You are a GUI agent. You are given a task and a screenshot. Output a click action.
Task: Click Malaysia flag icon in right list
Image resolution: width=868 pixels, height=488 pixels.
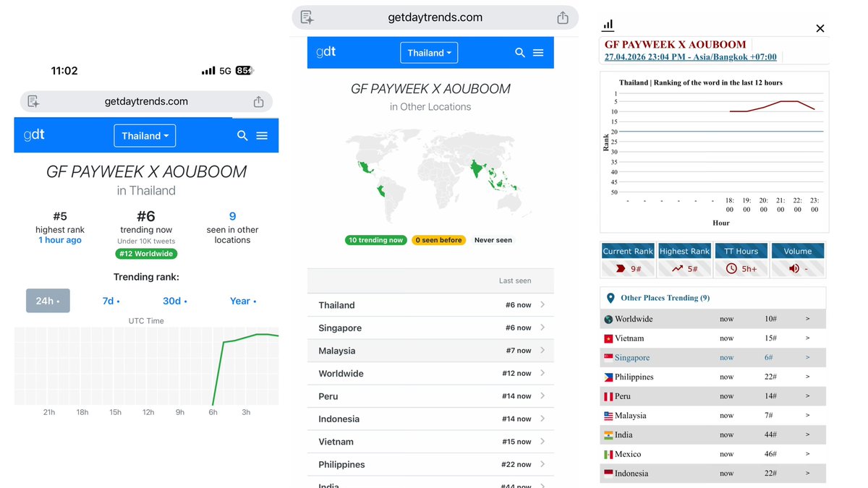(608, 416)
